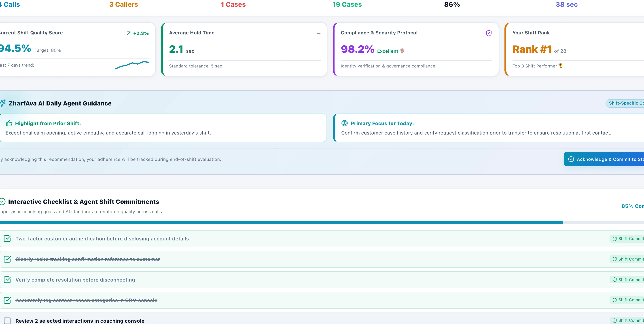Click the circle-check icon on the Acknowledge button
This screenshot has width=644, height=324.
pos(571,159)
